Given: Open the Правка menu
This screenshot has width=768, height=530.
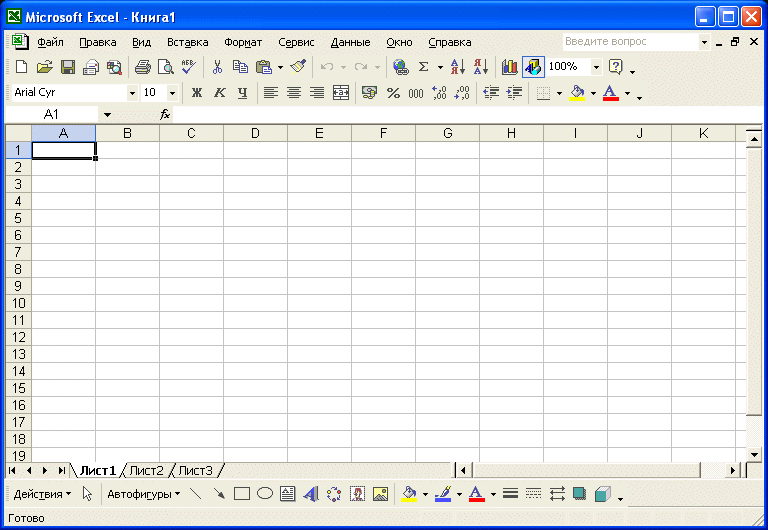Looking at the screenshot, I should [98, 42].
